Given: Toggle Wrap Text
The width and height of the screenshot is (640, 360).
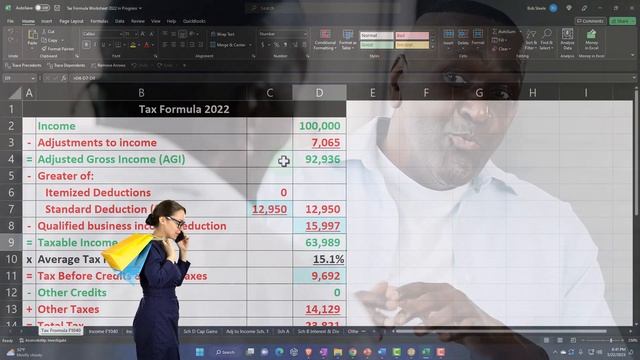Looking at the screenshot, I should point(222,34).
